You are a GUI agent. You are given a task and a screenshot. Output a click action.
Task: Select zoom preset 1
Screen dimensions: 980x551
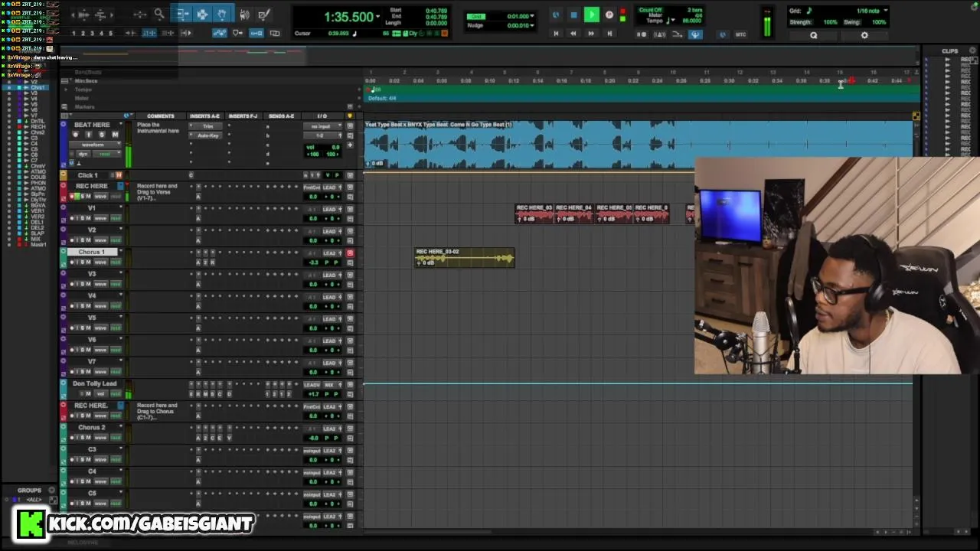[73, 33]
